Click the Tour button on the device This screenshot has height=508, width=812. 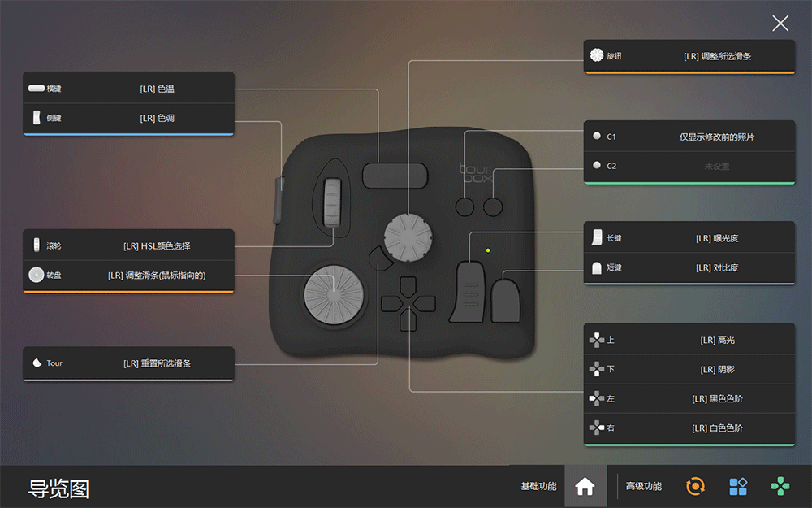381,258
